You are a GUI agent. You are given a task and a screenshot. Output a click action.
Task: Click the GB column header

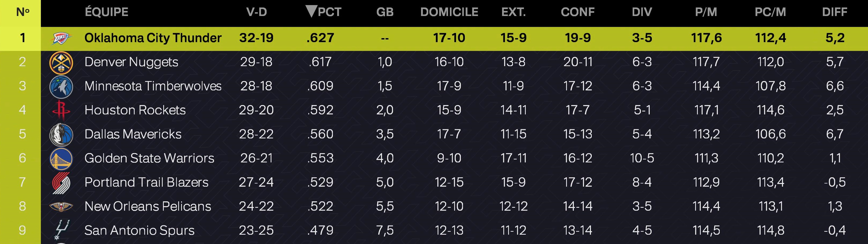pyautogui.click(x=385, y=12)
